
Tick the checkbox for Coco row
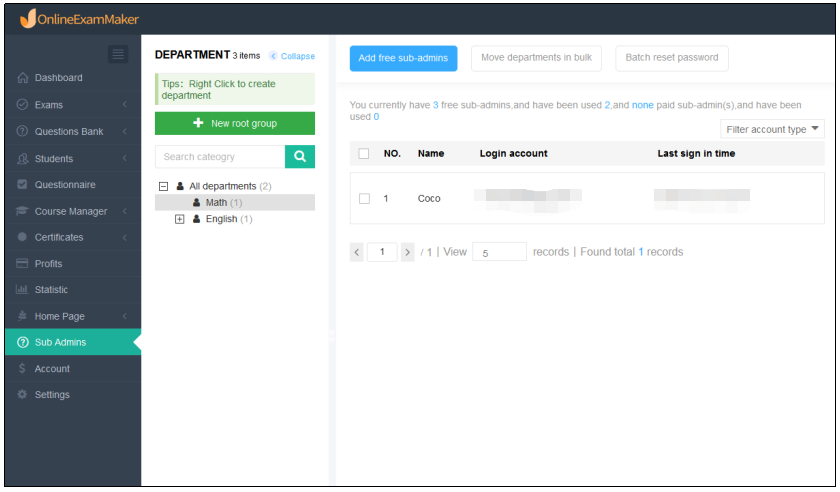(364, 198)
